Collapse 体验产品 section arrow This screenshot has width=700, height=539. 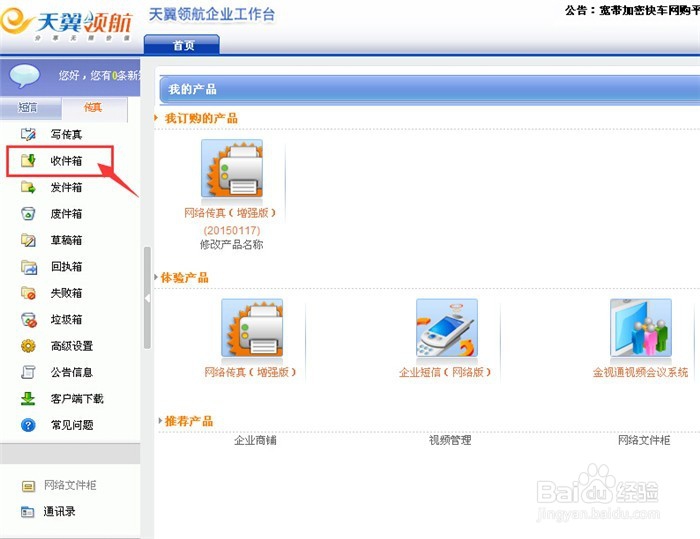(x=156, y=277)
